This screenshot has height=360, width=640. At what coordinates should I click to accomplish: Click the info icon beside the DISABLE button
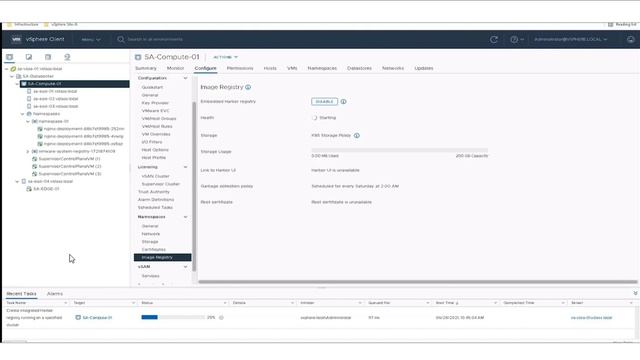point(344,102)
